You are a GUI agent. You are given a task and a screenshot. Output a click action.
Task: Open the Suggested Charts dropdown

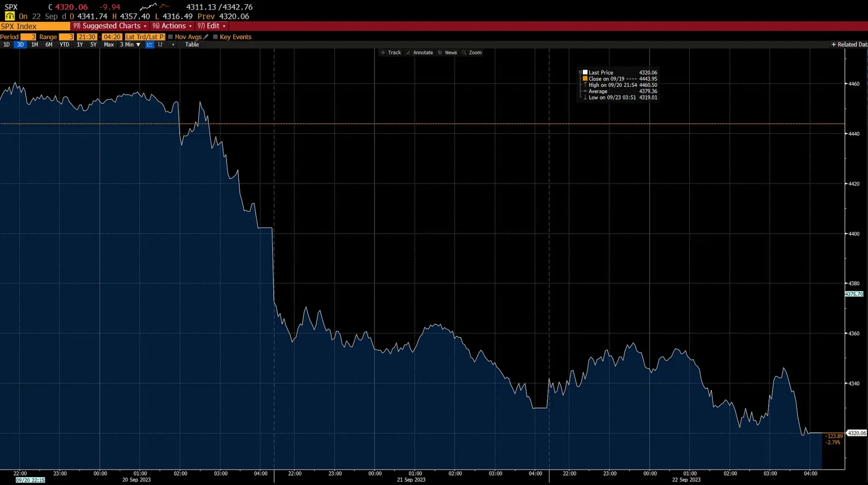[110, 26]
